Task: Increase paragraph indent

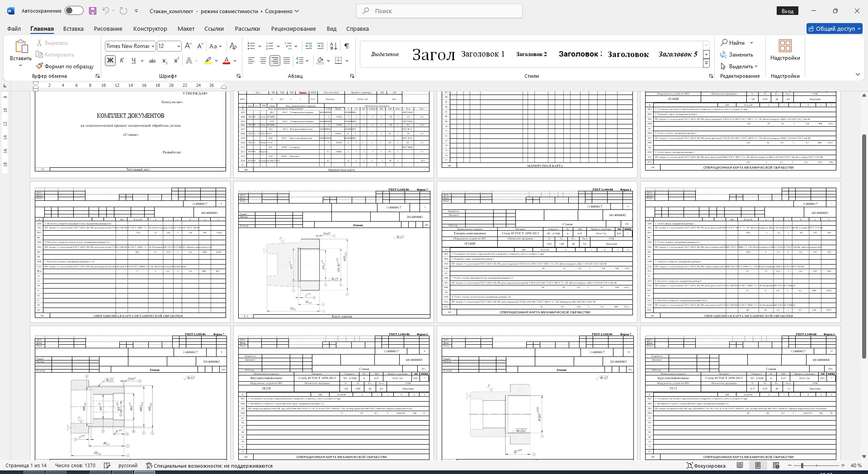Action: (x=321, y=46)
